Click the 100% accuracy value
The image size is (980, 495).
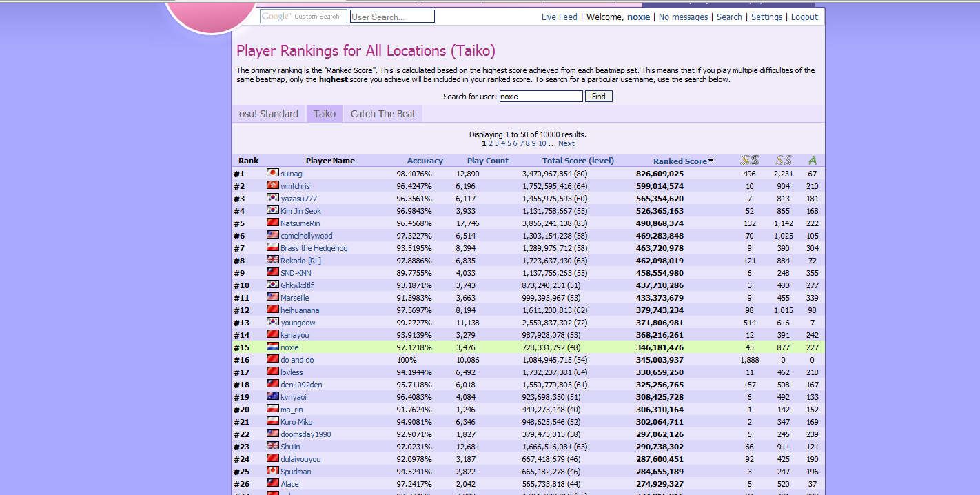pyautogui.click(x=407, y=360)
